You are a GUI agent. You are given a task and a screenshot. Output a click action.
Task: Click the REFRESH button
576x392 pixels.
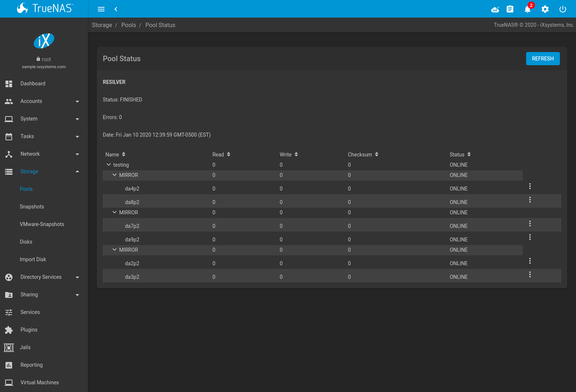[x=543, y=59]
